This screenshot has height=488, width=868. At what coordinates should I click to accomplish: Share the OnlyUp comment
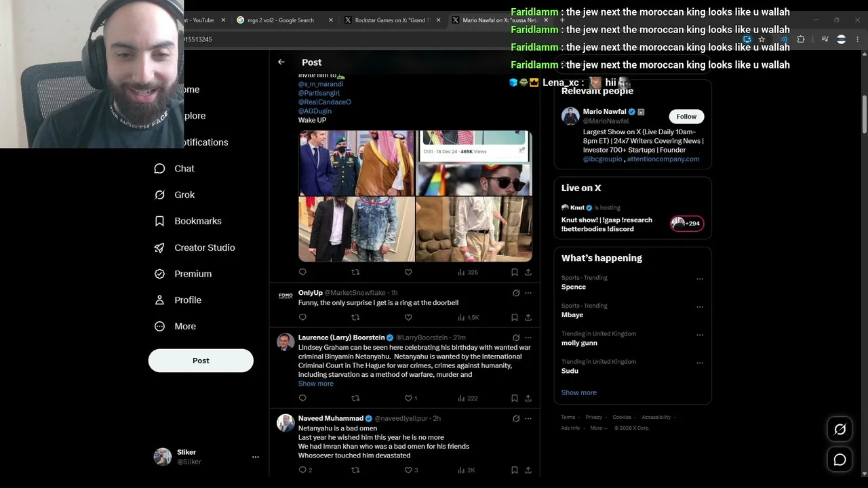(528, 317)
